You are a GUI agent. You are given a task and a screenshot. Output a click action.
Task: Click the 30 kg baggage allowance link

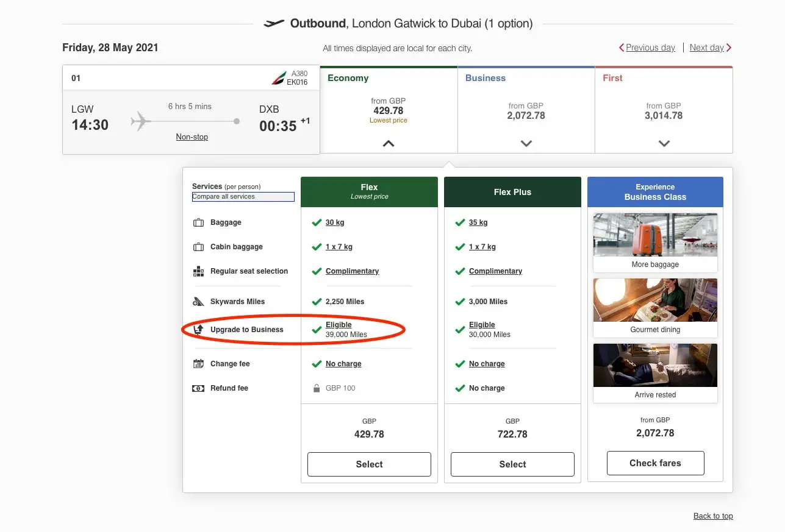click(x=334, y=222)
